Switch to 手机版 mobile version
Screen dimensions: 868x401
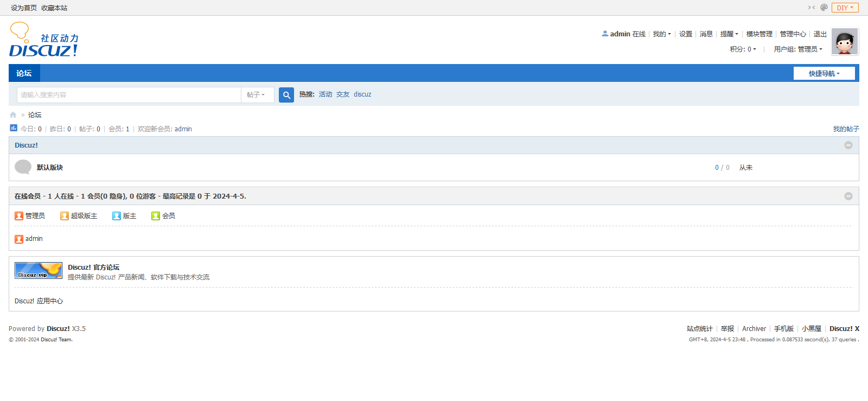coord(784,329)
